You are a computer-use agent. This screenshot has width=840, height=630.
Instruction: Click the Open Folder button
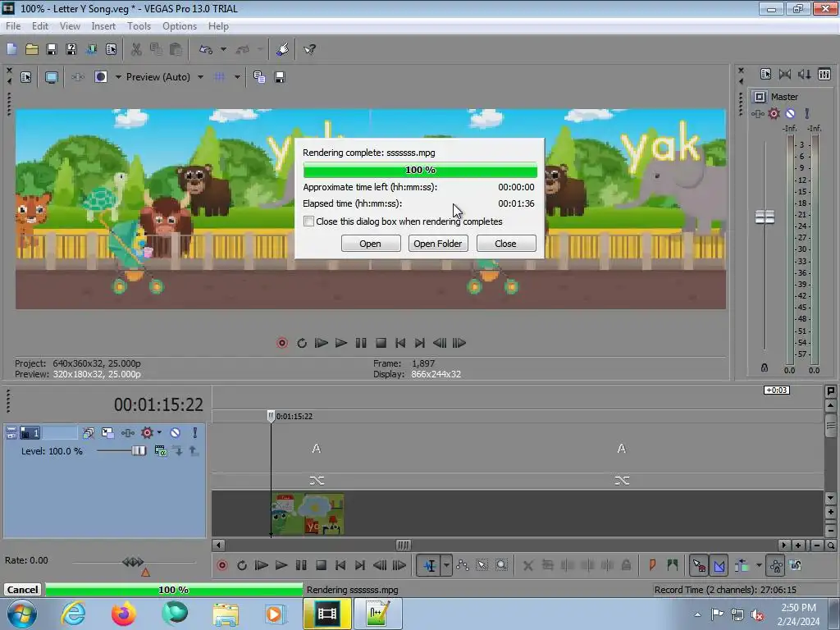tap(438, 243)
